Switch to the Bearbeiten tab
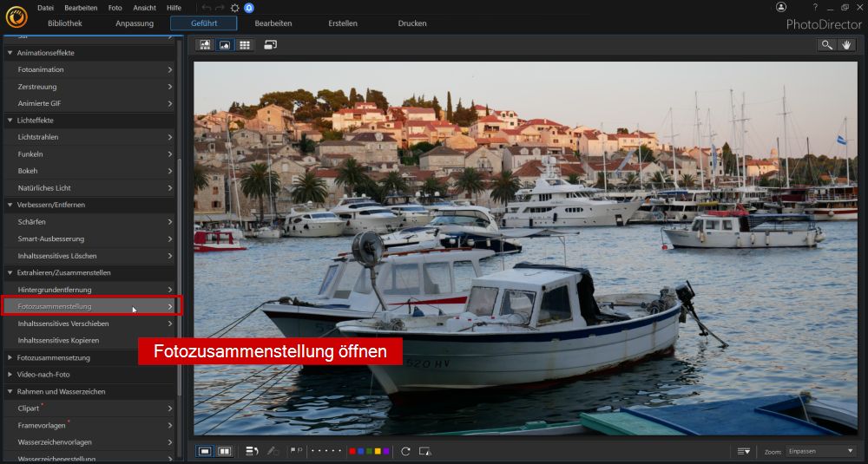This screenshot has width=868, height=464. click(x=273, y=23)
